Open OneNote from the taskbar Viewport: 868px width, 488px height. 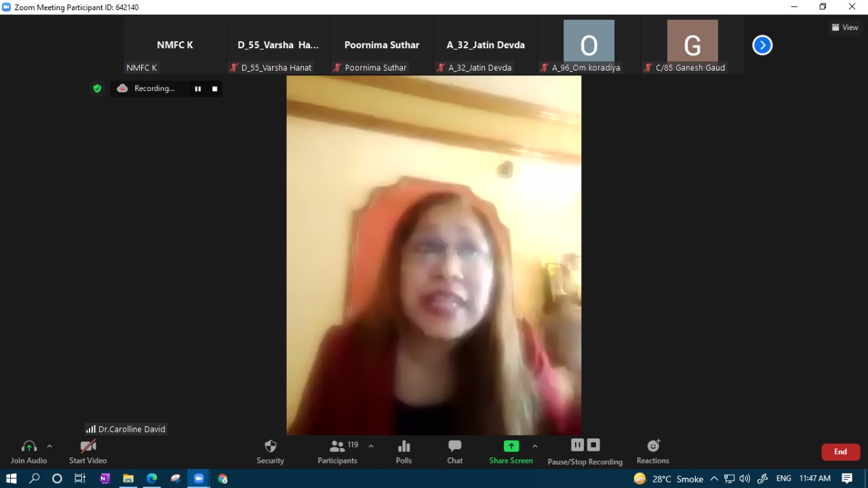tap(104, 478)
